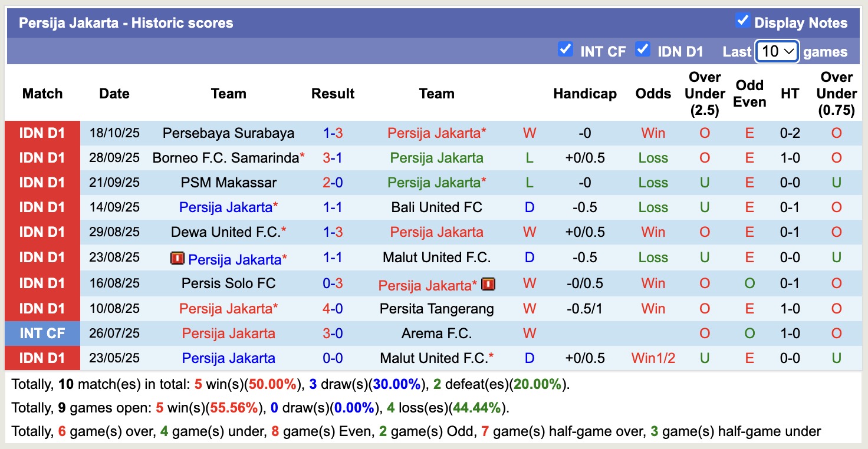
Task: Click the INT CF league badge on the 26/07 row
Action: (42, 334)
